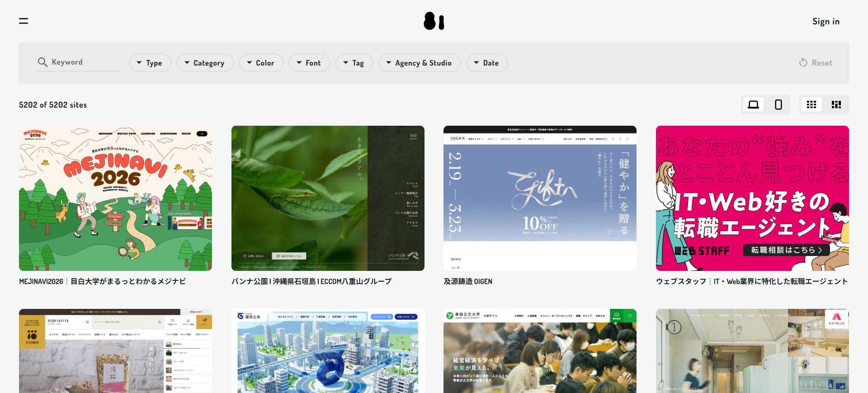This screenshot has height=393, width=868.
Task: Open the hamburger menu icon
Action: (x=24, y=21)
